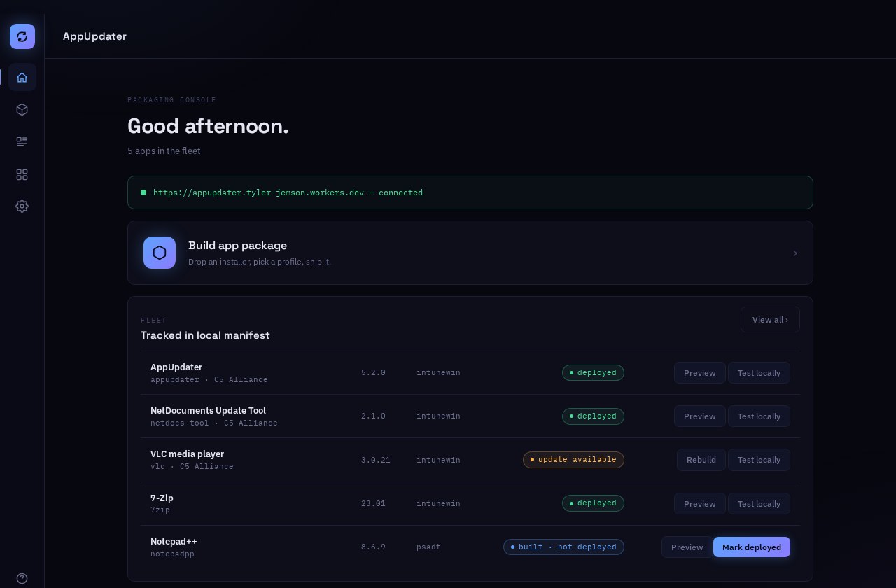This screenshot has width=896, height=588.
Task: Open the package cube icon in sidebar
Action: [22, 109]
